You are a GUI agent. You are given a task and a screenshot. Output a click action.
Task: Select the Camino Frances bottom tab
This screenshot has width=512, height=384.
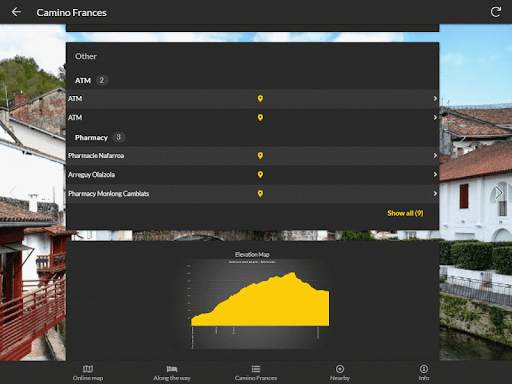(x=256, y=373)
